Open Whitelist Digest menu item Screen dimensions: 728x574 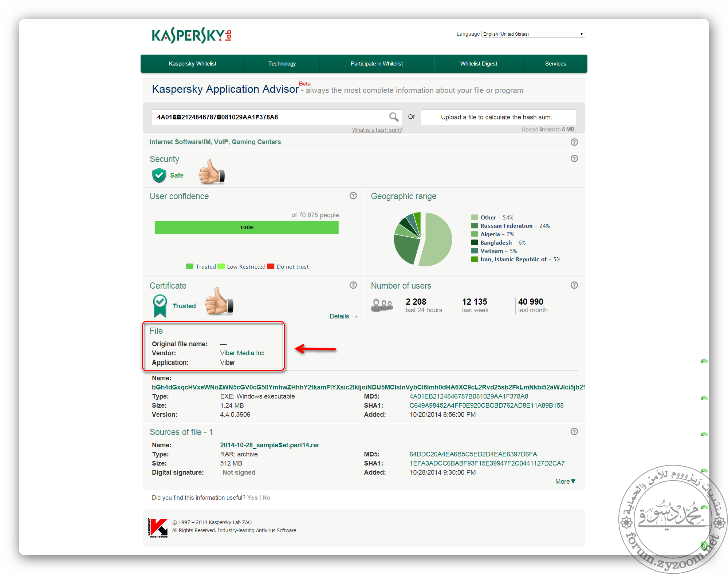[479, 64]
